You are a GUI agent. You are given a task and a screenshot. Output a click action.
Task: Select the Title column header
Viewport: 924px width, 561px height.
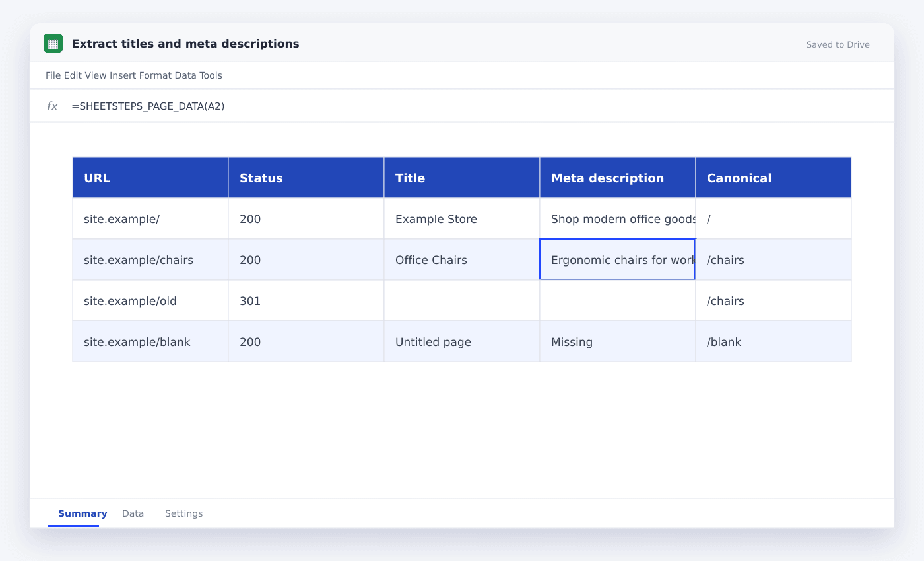(x=462, y=178)
